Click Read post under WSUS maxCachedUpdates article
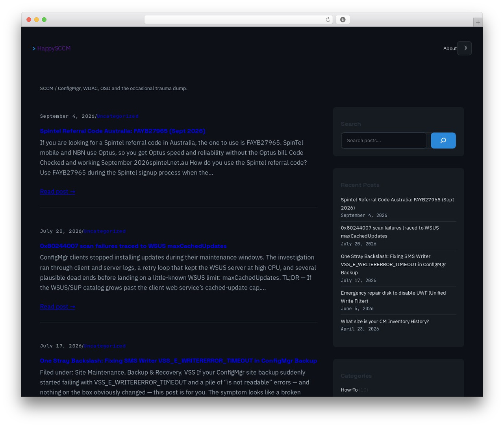Viewport: 504px width, 427px height. click(57, 306)
